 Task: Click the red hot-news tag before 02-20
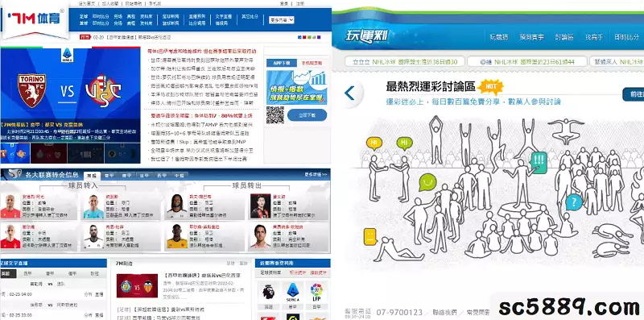(85, 37)
